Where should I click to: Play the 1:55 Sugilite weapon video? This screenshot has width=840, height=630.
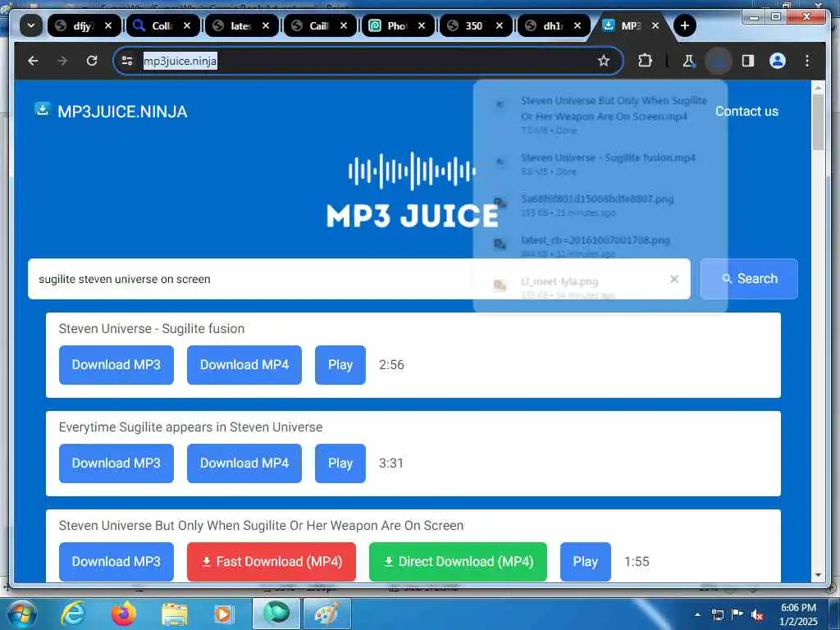point(586,561)
